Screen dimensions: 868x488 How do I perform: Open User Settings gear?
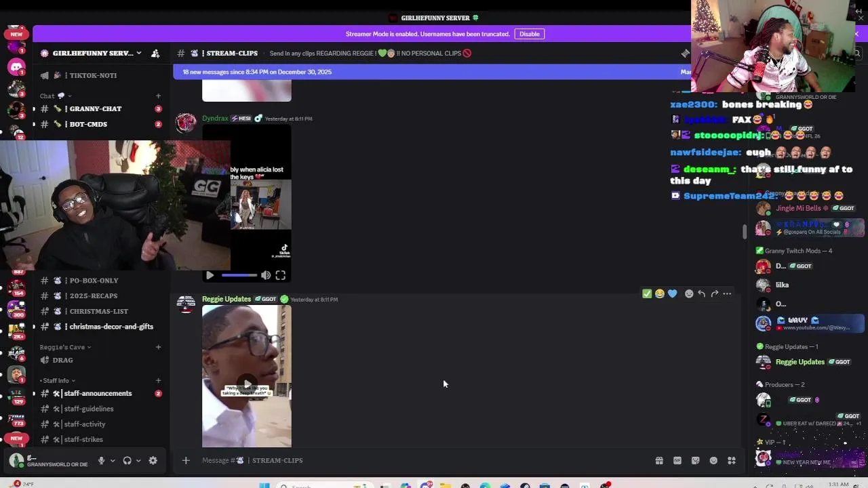tap(153, 460)
